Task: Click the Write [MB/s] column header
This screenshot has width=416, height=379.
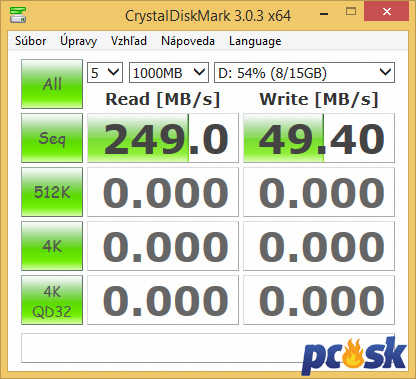Action: pos(319,99)
